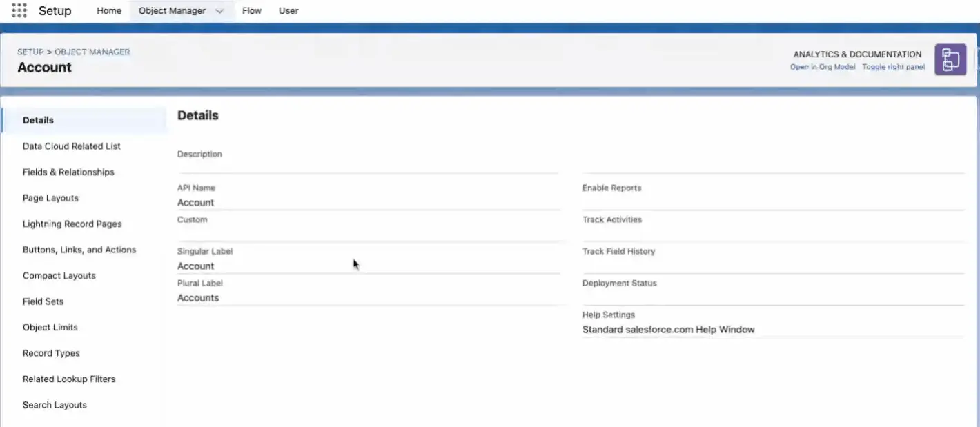
Task: Click the Enable Reports label
Action: [612, 188]
